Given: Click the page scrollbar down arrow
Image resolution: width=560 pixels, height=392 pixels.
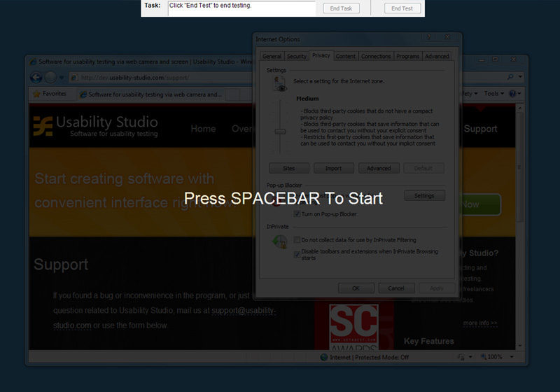Looking at the screenshot, I should coord(519,346).
